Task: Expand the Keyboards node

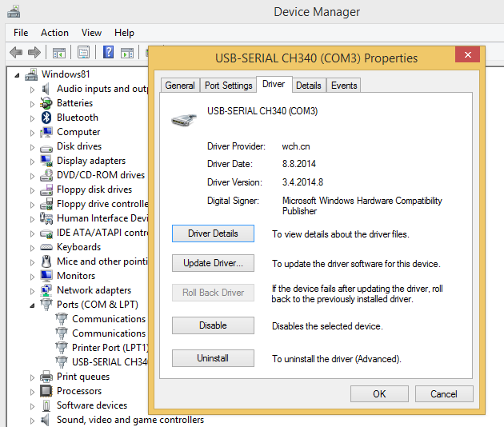Action: click(x=32, y=248)
